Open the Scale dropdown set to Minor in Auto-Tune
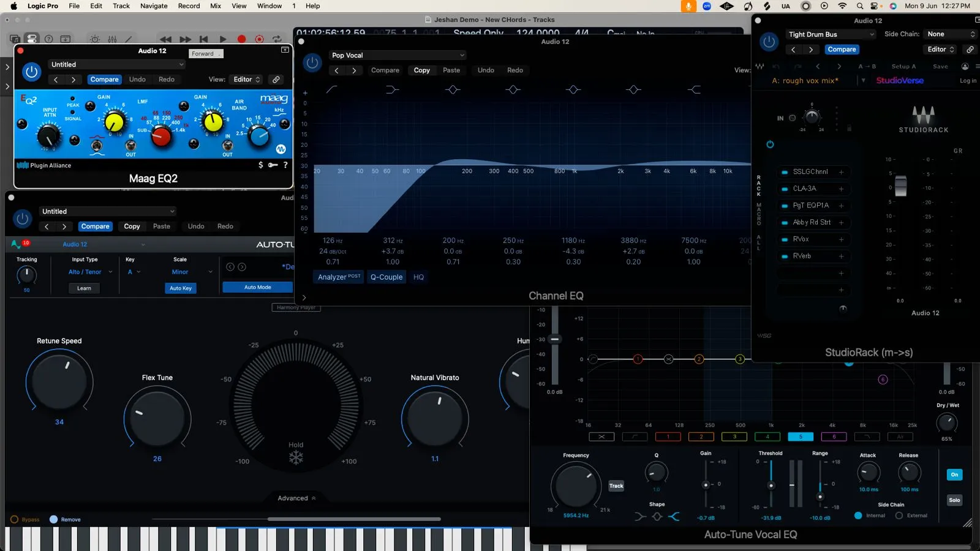 tap(190, 272)
